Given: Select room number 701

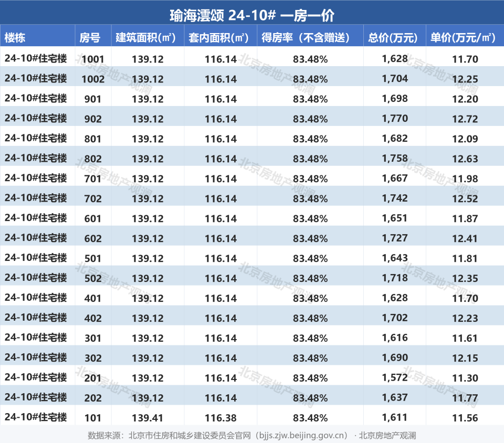Looking at the screenshot, I should (x=93, y=178).
